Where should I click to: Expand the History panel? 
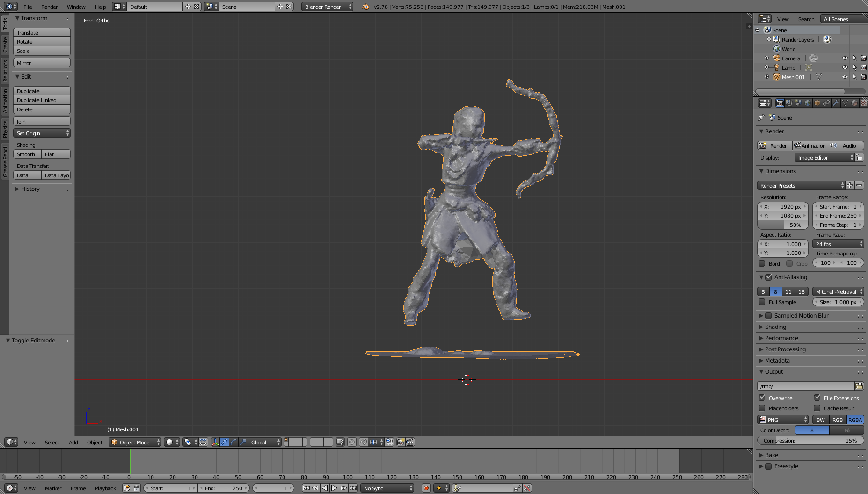(x=30, y=189)
